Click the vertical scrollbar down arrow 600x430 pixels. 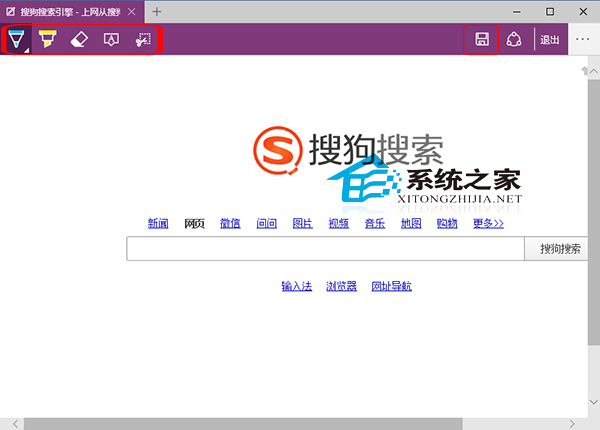(593, 402)
